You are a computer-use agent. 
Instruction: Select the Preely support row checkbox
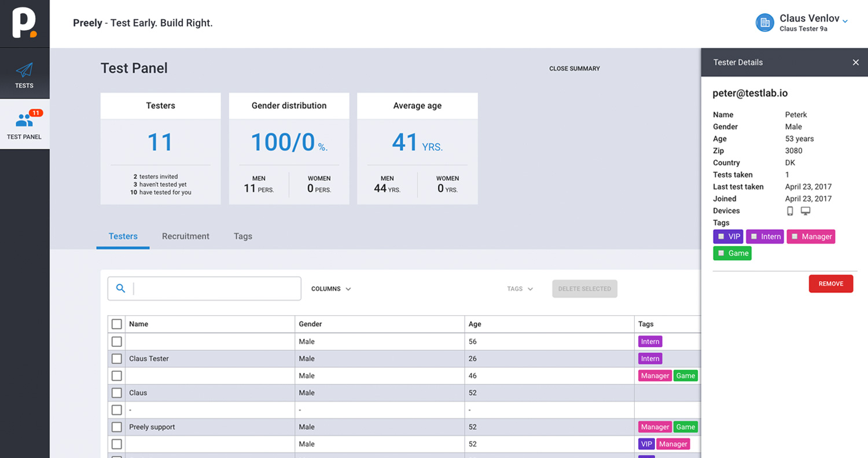pos(116,427)
